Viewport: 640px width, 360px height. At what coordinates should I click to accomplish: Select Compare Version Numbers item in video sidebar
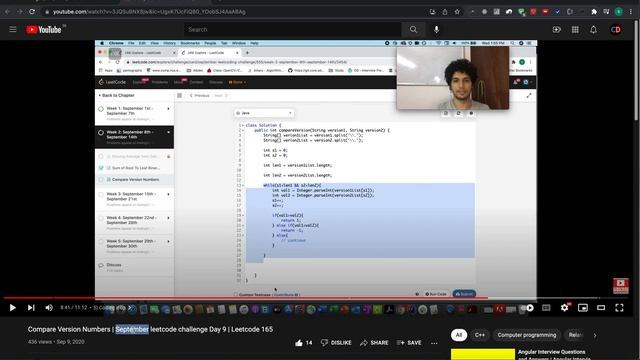point(135,180)
